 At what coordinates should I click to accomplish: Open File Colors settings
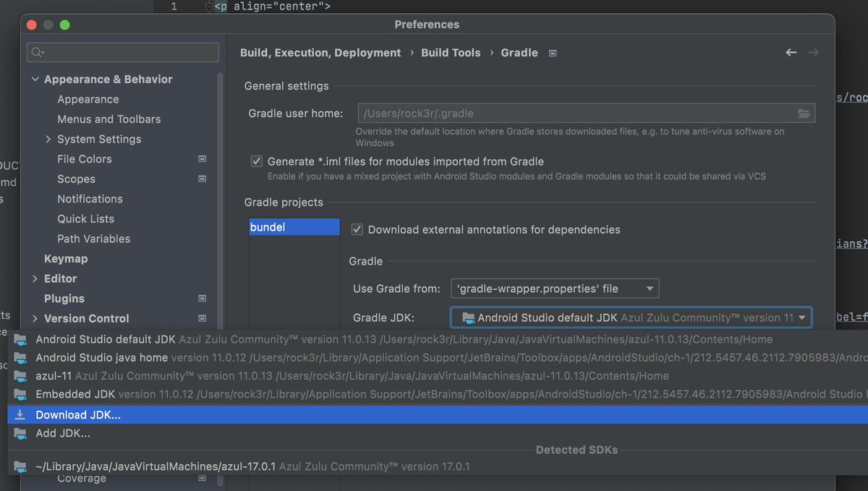click(x=85, y=159)
